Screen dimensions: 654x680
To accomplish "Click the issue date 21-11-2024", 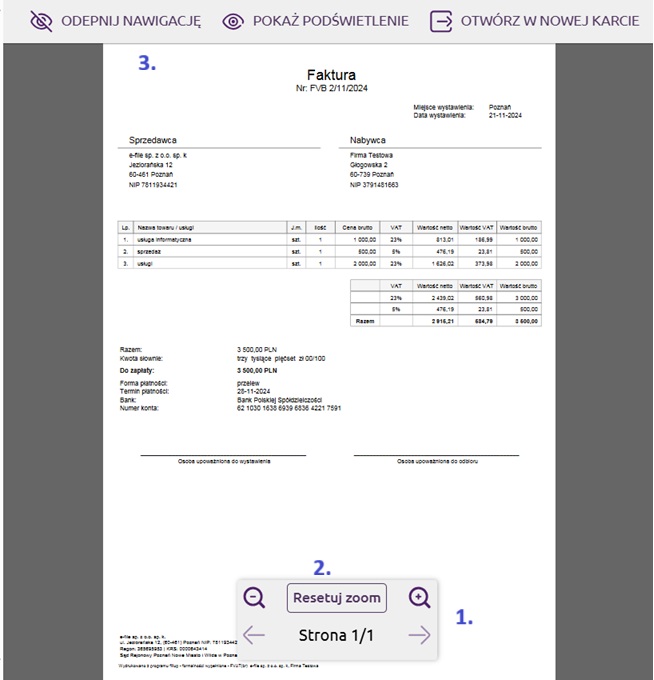I will pyautogui.click(x=505, y=115).
